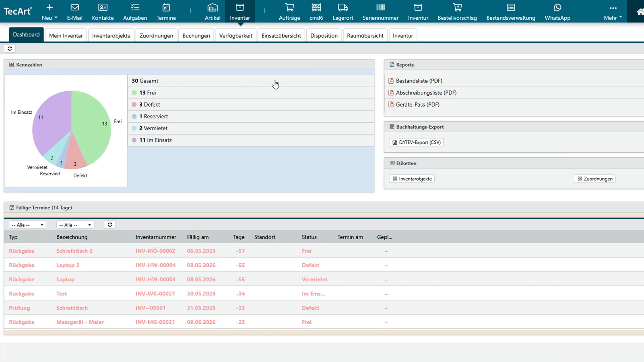Expand the Neu dropdown menu
This screenshot has height=362, width=644.
tap(50, 12)
